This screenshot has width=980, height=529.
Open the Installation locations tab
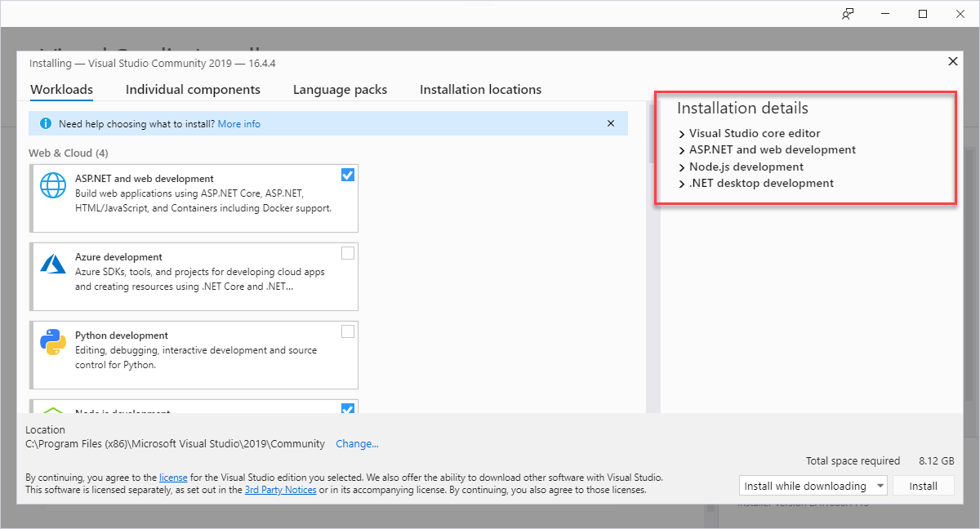point(480,90)
